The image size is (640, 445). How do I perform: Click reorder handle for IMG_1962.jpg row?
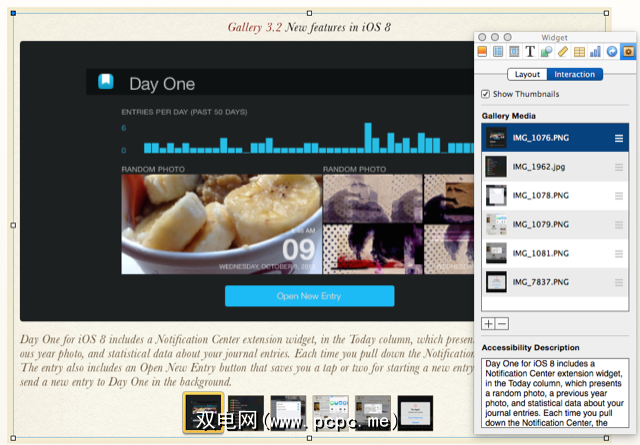point(619,167)
